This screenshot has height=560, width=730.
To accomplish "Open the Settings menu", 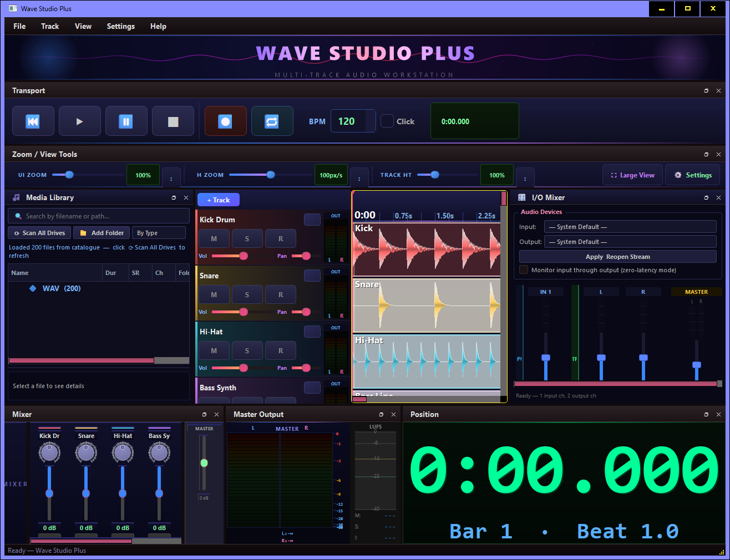I will (121, 26).
